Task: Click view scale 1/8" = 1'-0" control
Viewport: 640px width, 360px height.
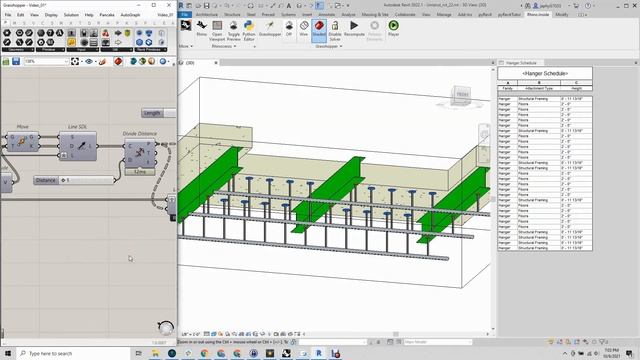Action: tap(191, 334)
